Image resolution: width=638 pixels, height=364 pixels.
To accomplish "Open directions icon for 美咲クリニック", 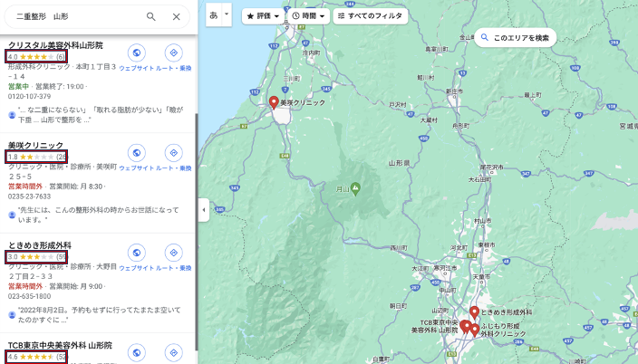I will tap(174, 153).
